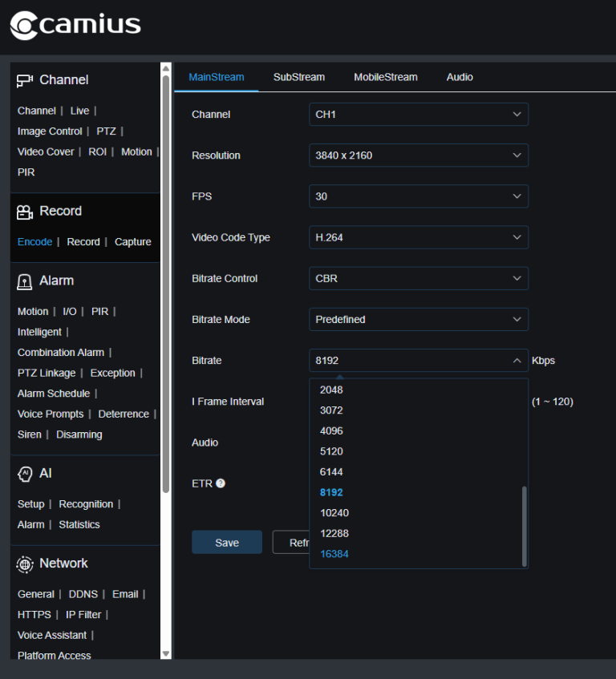Open Exception link
The height and width of the screenshot is (679, 616).
coord(112,374)
